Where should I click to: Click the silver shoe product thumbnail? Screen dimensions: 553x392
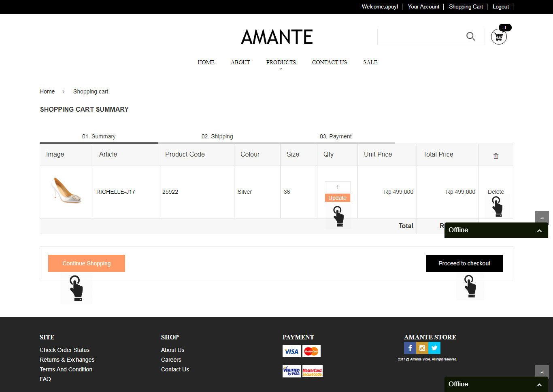(x=66, y=190)
